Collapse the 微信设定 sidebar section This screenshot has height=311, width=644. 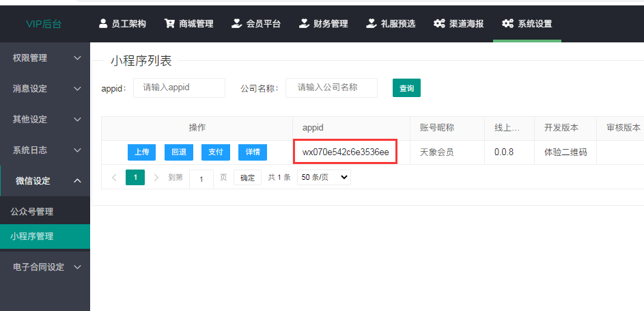pyautogui.click(x=45, y=181)
